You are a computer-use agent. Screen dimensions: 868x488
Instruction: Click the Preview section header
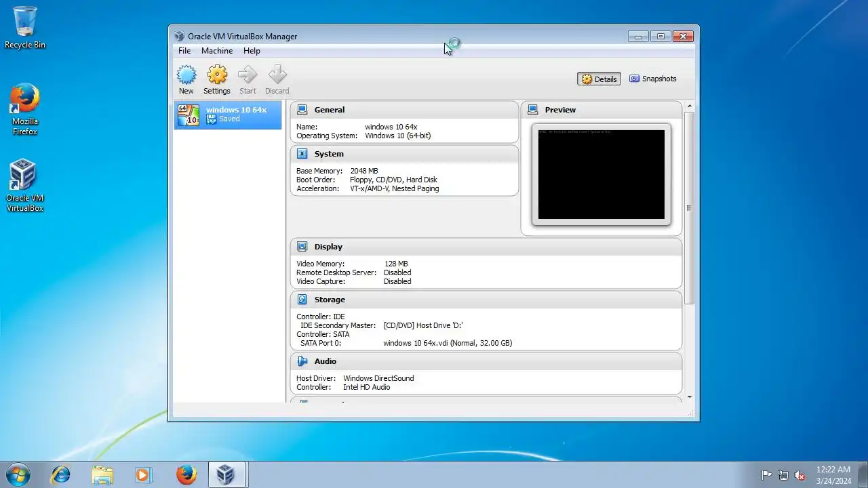coord(601,110)
